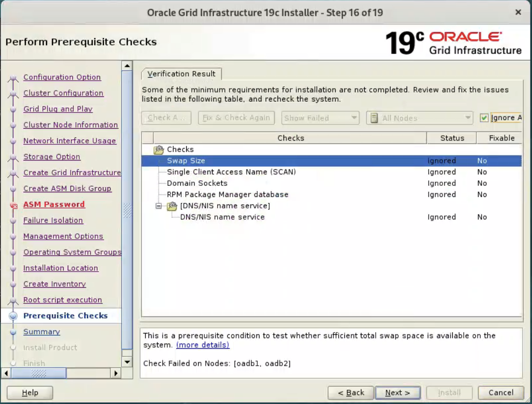Go to the Failure Isolation step
The height and width of the screenshot is (404, 532).
[53, 220]
